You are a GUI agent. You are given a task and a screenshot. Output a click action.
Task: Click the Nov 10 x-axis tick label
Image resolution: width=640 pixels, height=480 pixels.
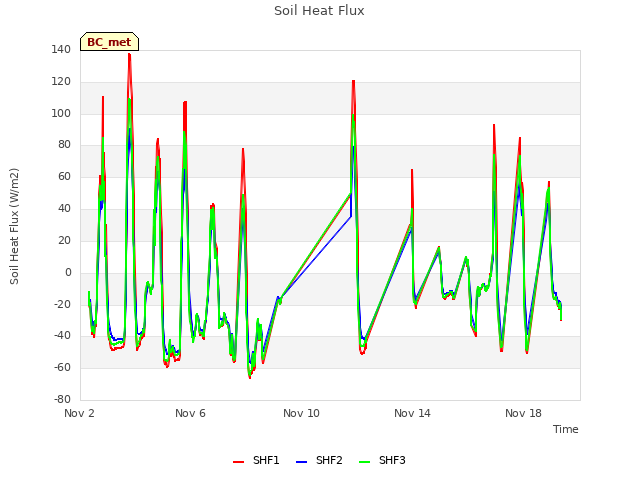(301, 413)
